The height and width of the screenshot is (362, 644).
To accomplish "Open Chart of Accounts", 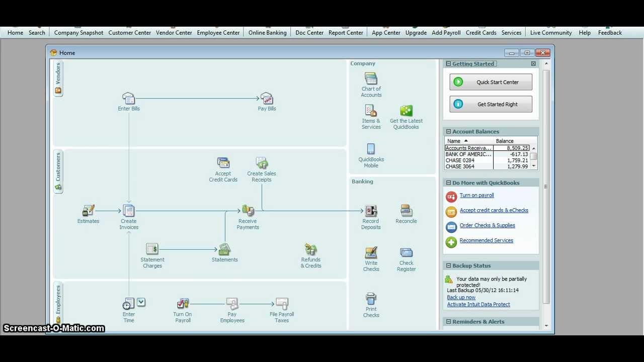I will [x=371, y=78].
